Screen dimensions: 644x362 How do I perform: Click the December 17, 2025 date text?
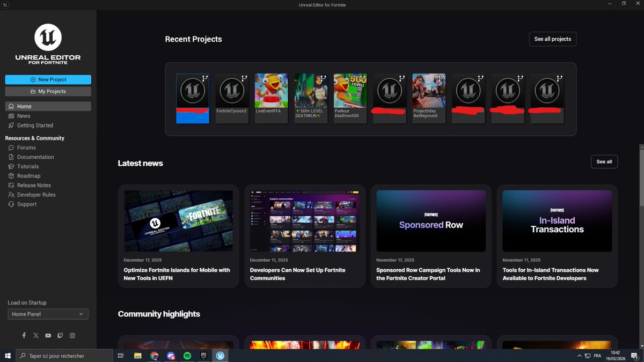pos(143,260)
